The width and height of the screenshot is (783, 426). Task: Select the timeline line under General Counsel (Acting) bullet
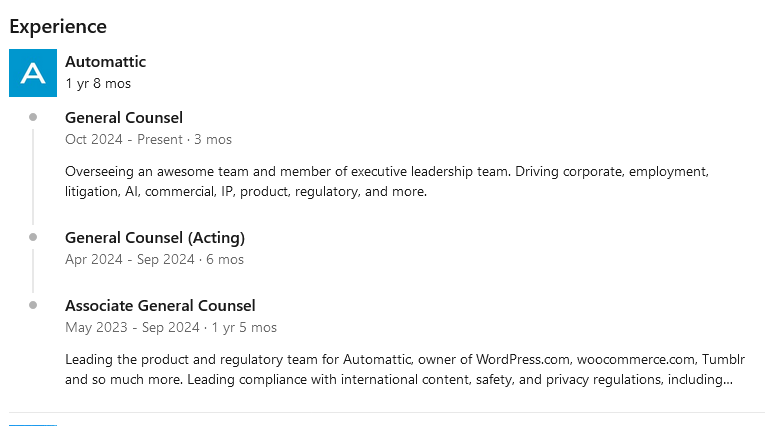coord(33,271)
